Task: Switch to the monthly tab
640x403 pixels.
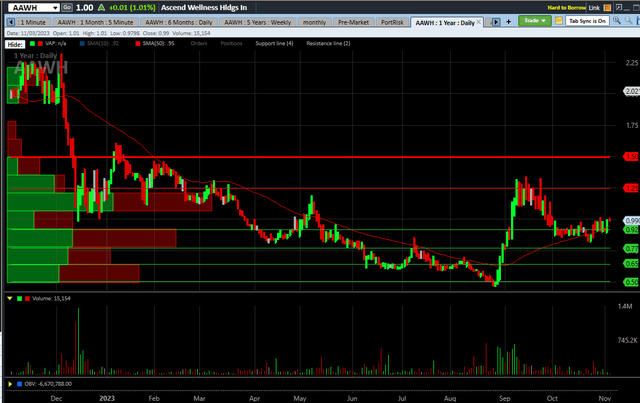Action: pos(314,22)
